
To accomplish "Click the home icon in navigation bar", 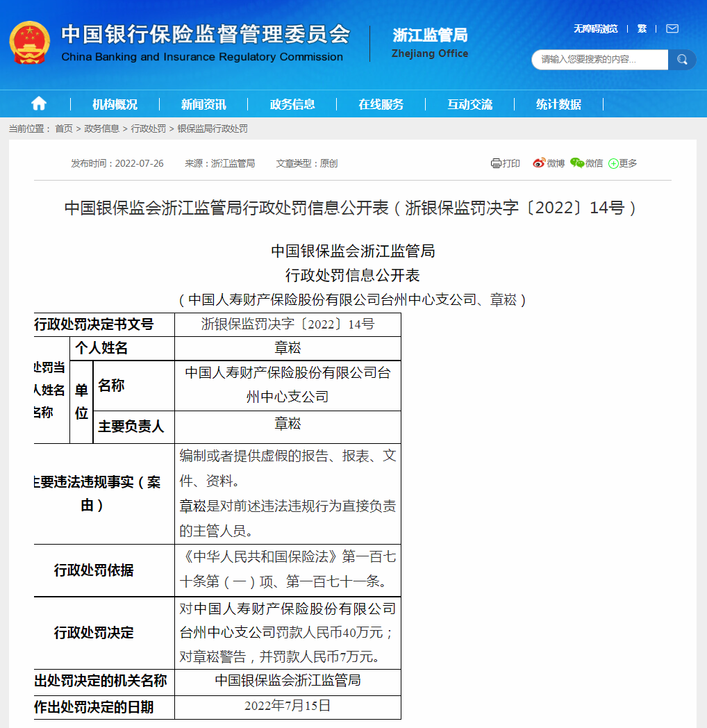I will (39, 104).
